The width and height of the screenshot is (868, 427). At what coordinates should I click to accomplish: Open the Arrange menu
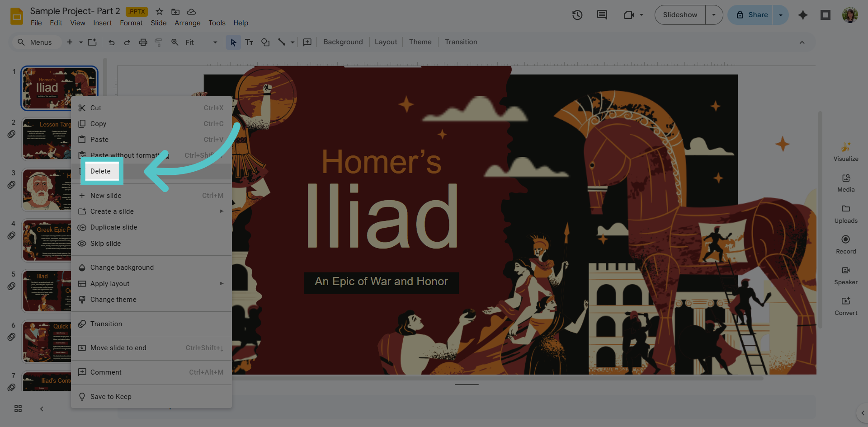188,23
